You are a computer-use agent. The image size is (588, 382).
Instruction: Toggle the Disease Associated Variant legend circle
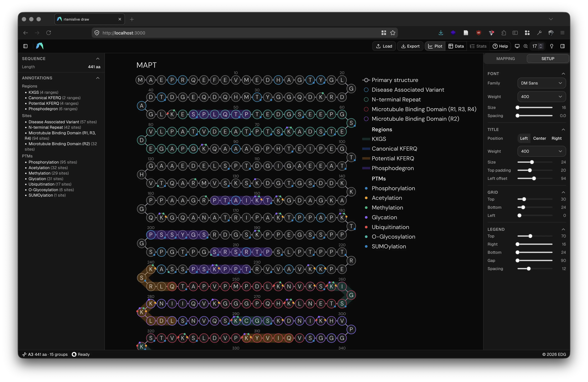[366, 90]
